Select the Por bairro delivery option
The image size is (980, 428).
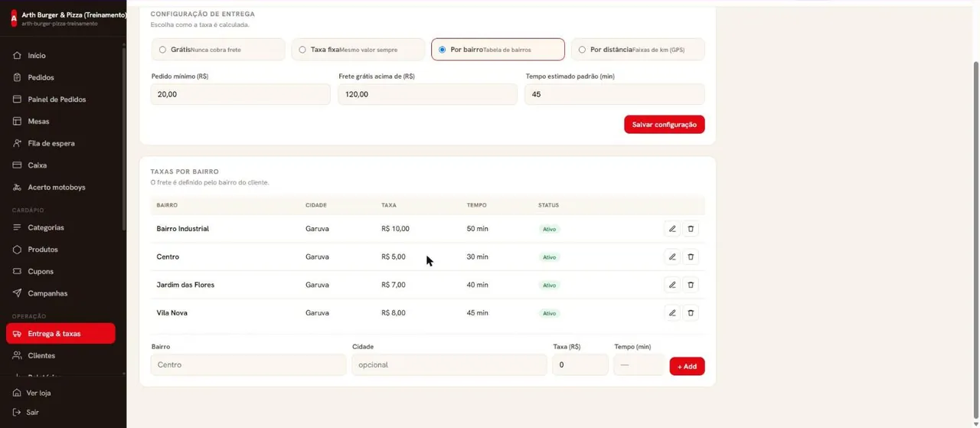[498, 50]
